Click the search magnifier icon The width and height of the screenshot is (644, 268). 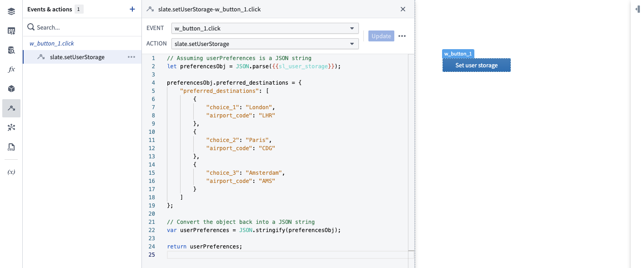[x=31, y=27]
